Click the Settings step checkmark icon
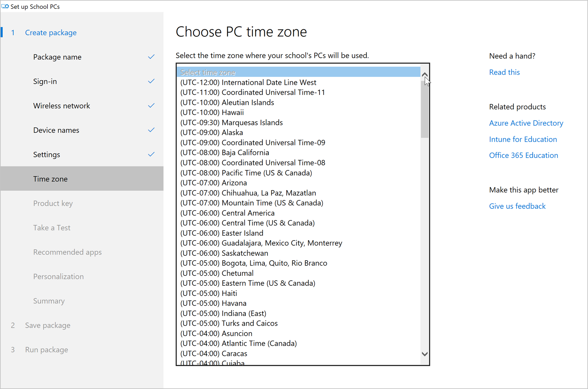Screen dimensions: 588x389 pos(151,154)
